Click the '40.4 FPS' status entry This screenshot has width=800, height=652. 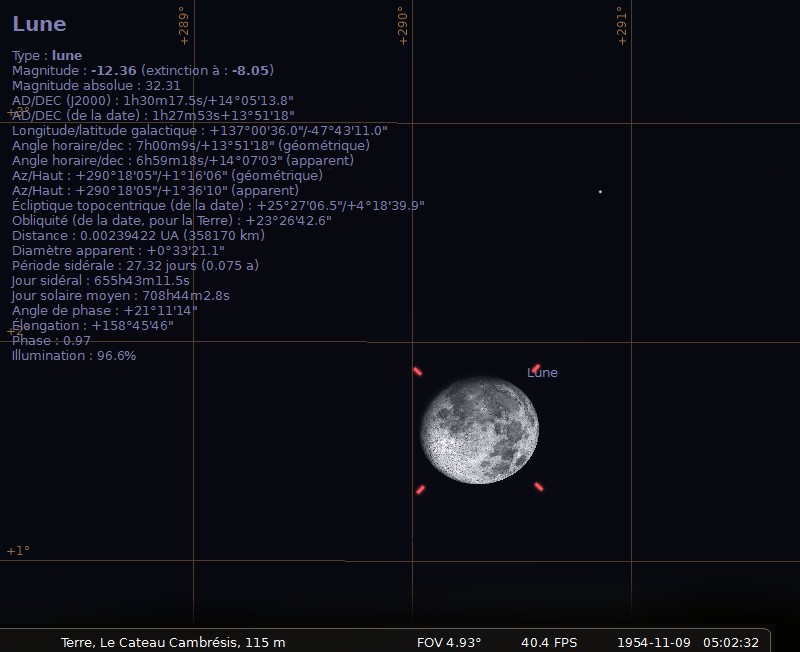(x=549, y=642)
